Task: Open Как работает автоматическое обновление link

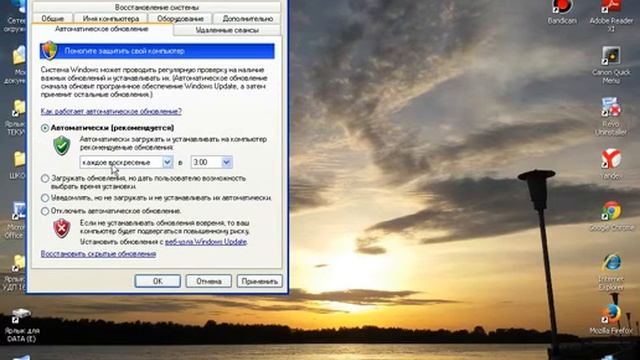Action: (x=111, y=111)
